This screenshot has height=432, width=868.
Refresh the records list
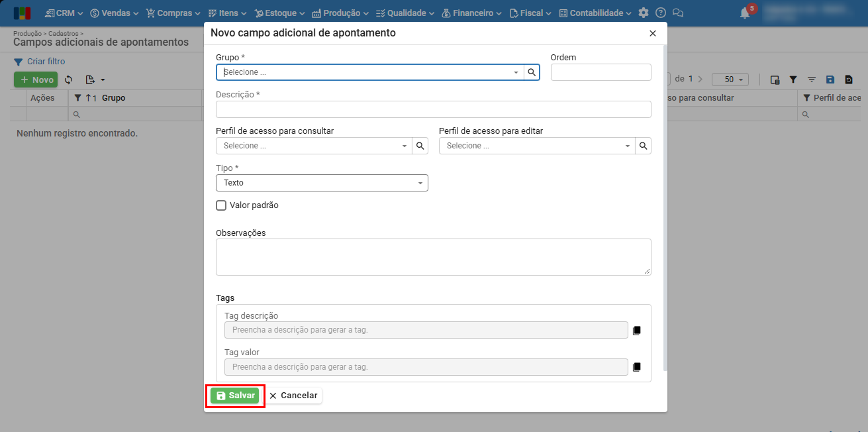[x=68, y=80]
